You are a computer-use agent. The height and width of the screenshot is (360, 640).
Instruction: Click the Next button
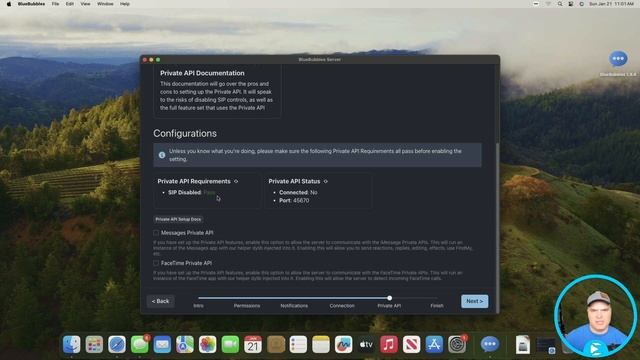click(474, 301)
